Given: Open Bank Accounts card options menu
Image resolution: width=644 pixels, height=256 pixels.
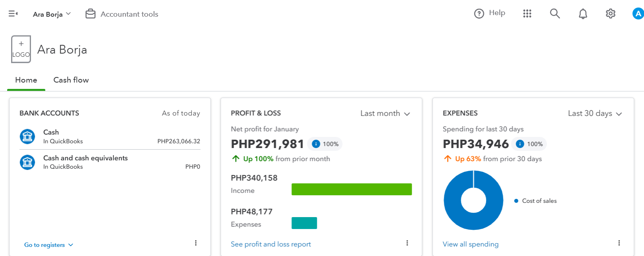Looking at the screenshot, I should click(196, 243).
